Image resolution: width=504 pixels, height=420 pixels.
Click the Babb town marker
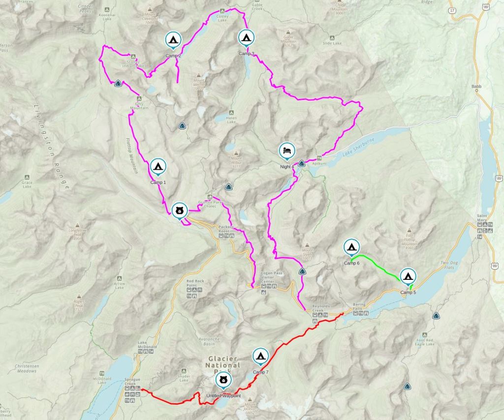[x=476, y=90]
